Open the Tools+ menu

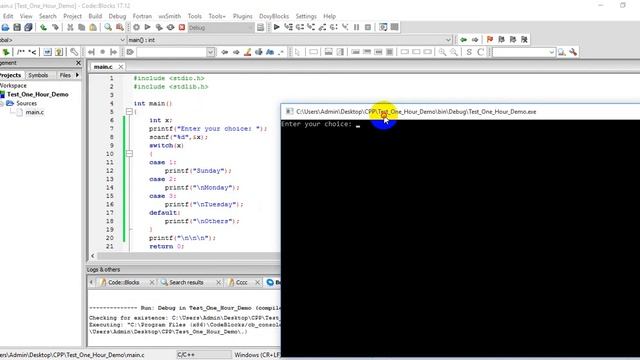click(217, 16)
